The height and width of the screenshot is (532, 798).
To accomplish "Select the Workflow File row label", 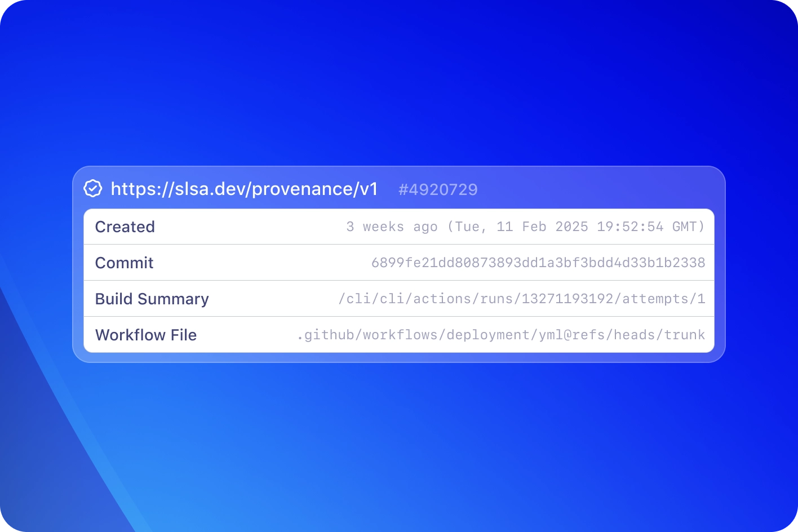I will [x=146, y=335].
